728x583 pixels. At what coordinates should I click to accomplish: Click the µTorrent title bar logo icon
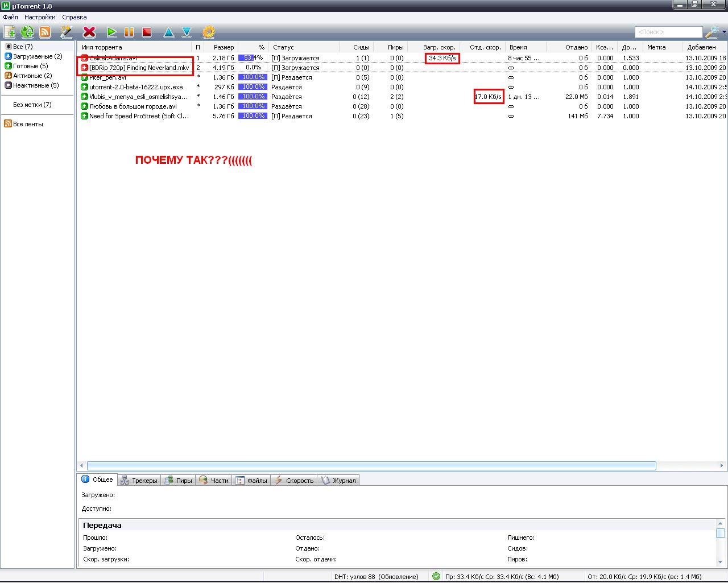6,6
